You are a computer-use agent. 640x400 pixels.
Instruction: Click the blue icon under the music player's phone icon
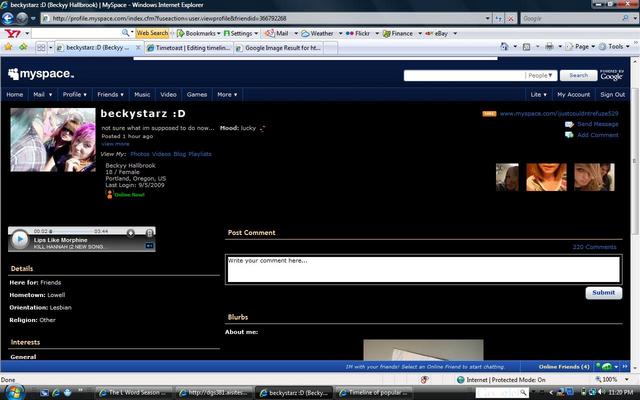point(149,246)
